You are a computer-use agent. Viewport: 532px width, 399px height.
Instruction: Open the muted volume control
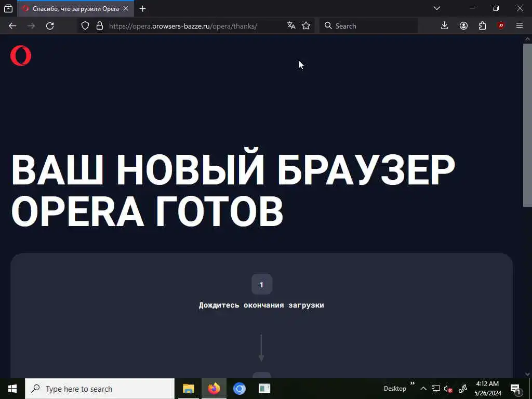click(448, 389)
